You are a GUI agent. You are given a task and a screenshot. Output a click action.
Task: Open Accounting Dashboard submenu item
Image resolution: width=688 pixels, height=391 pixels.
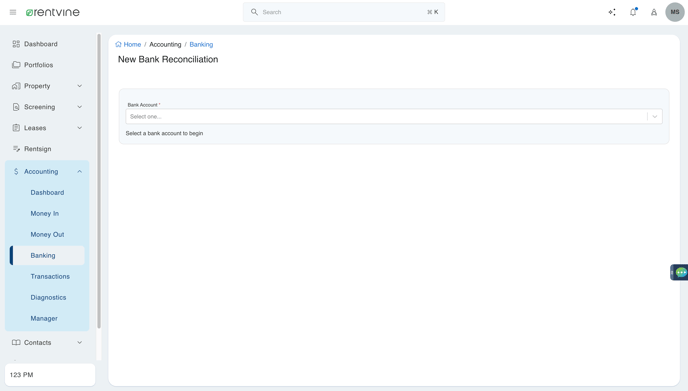pos(47,193)
